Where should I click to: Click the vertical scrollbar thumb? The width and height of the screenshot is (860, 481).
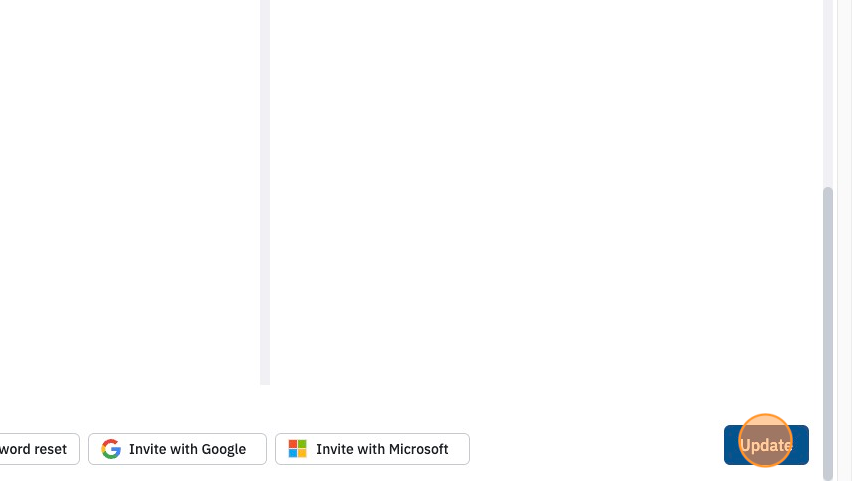[x=828, y=333]
